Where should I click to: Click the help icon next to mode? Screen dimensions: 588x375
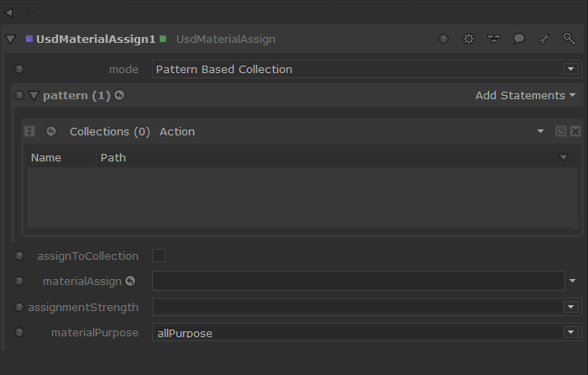(x=19, y=69)
